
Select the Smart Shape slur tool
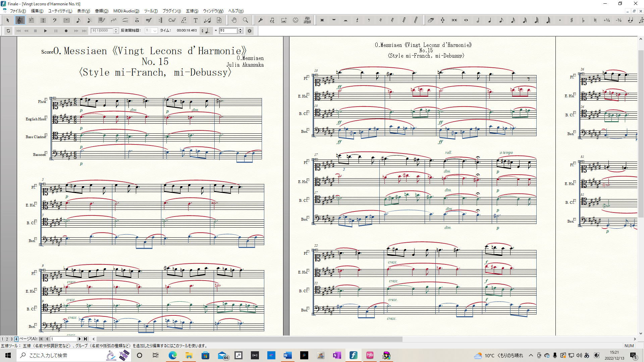(125, 20)
